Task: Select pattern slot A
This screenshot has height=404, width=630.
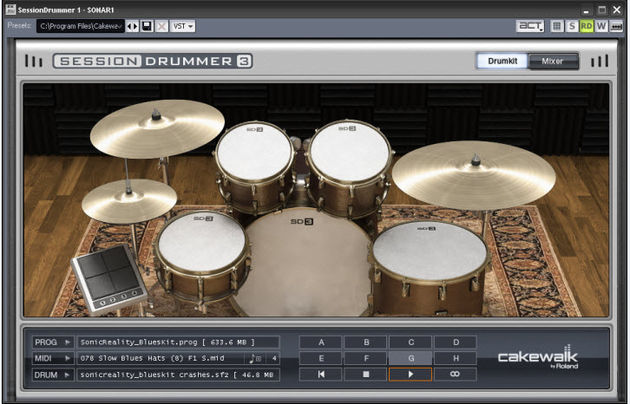Action: point(321,342)
